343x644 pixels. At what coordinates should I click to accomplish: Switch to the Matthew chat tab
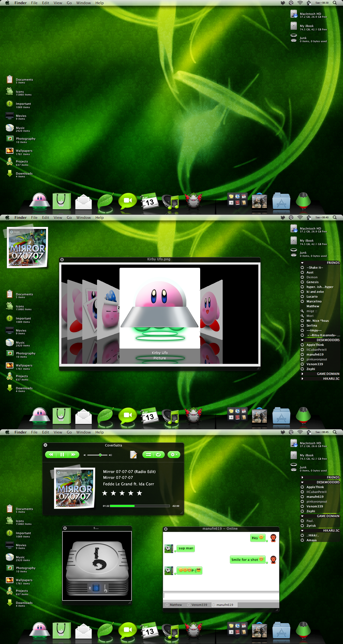pos(174,605)
